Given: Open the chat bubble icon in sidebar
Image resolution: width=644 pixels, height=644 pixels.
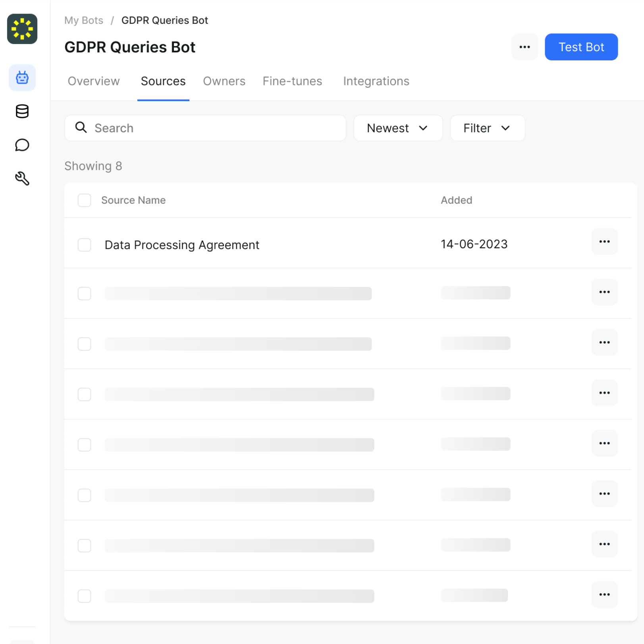Looking at the screenshot, I should point(22,145).
